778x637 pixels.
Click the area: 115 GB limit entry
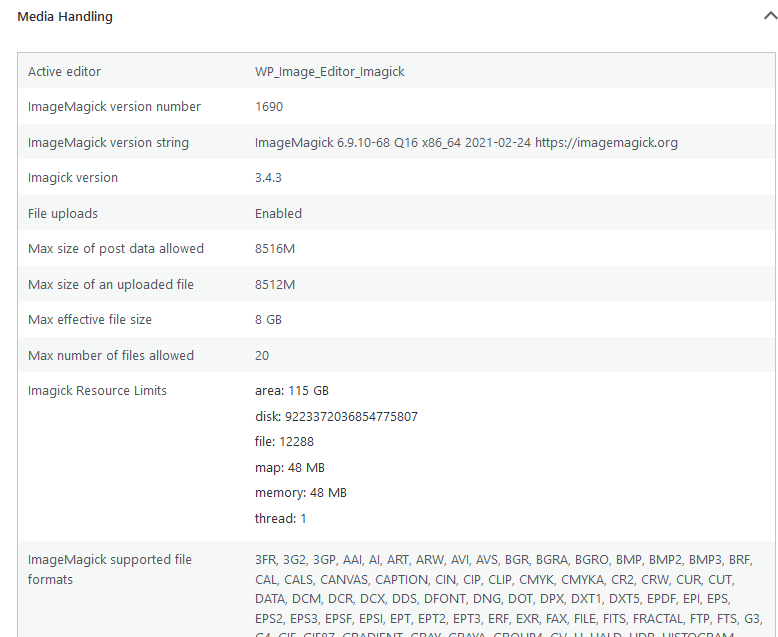292,390
